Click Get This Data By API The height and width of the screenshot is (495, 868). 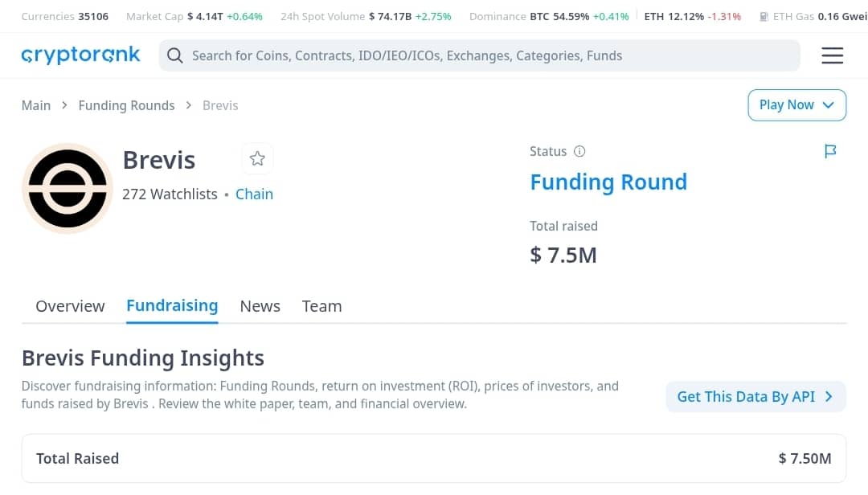[755, 396]
